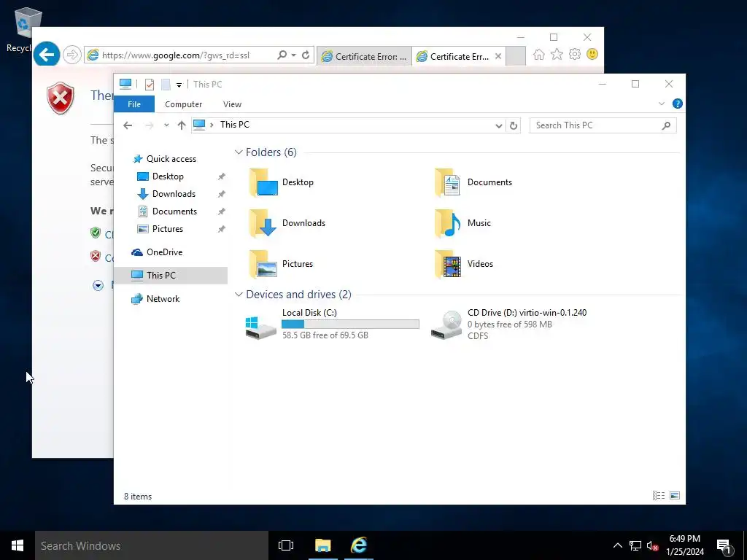The width and height of the screenshot is (747, 560).
Task: Expand the ribbon with chevron
Action: 661,104
